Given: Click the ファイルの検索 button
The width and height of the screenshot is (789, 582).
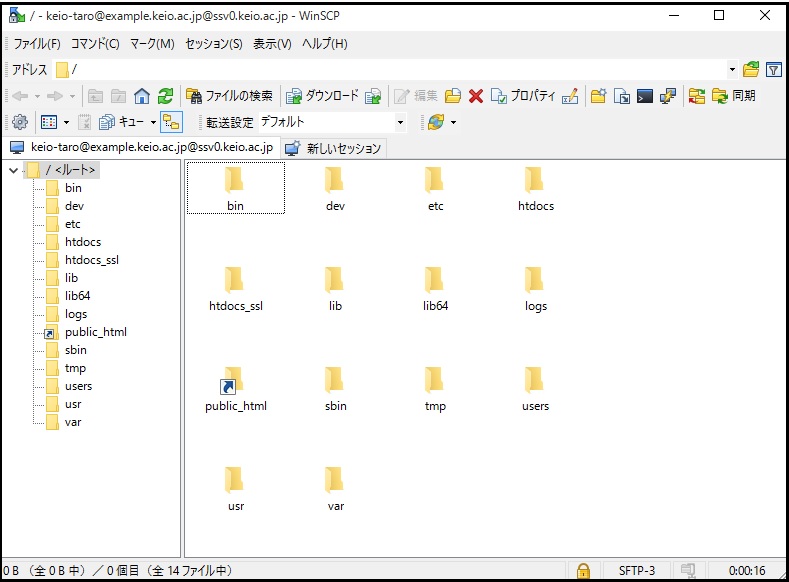Looking at the screenshot, I should (x=229, y=96).
